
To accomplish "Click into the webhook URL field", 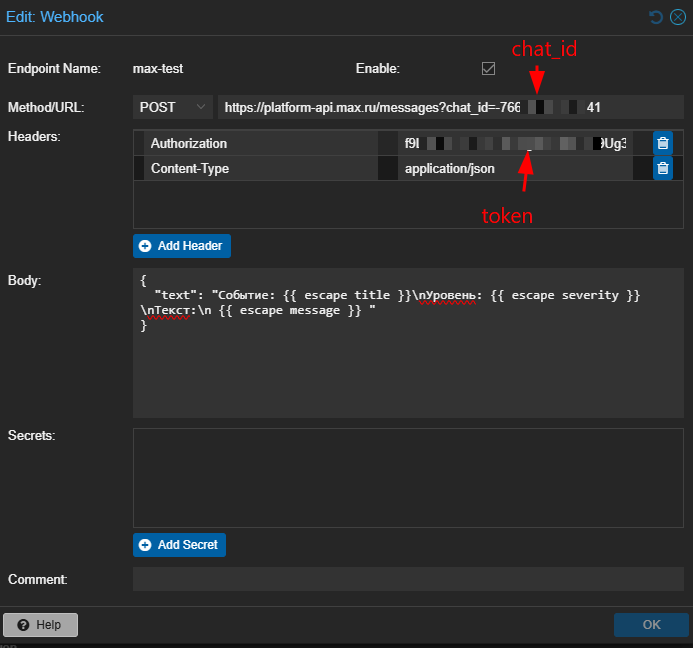I will 451,107.
